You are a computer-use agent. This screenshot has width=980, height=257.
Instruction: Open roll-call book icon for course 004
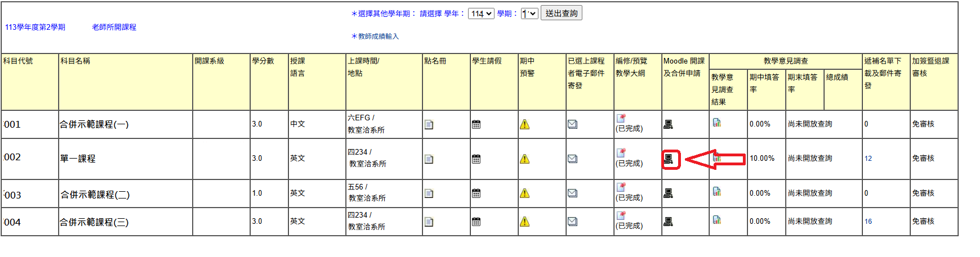pyautogui.click(x=429, y=222)
